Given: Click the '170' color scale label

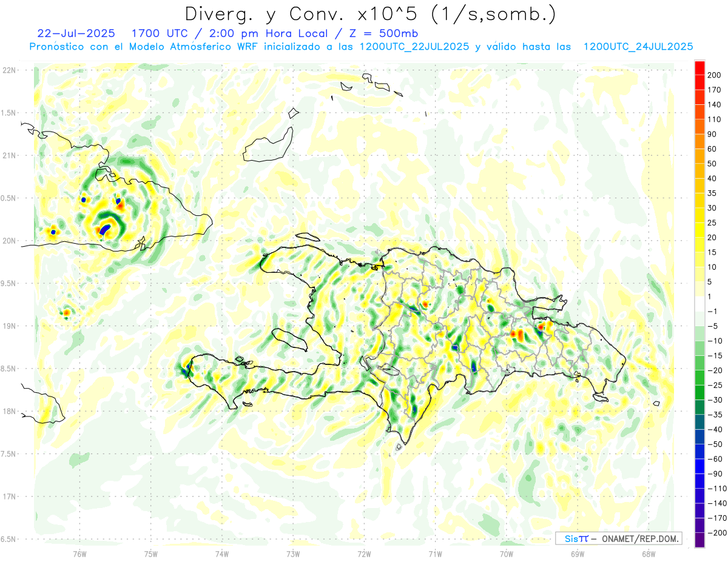Looking at the screenshot, I should tap(715, 90).
